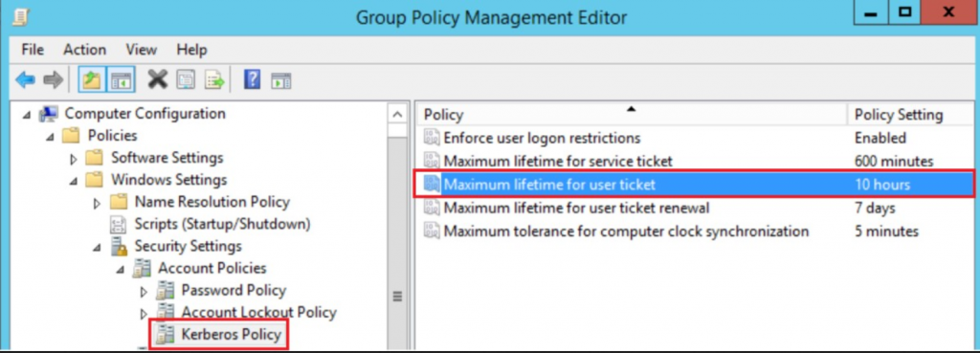
Task: Collapse the Account Policies node
Action: pos(121,270)
